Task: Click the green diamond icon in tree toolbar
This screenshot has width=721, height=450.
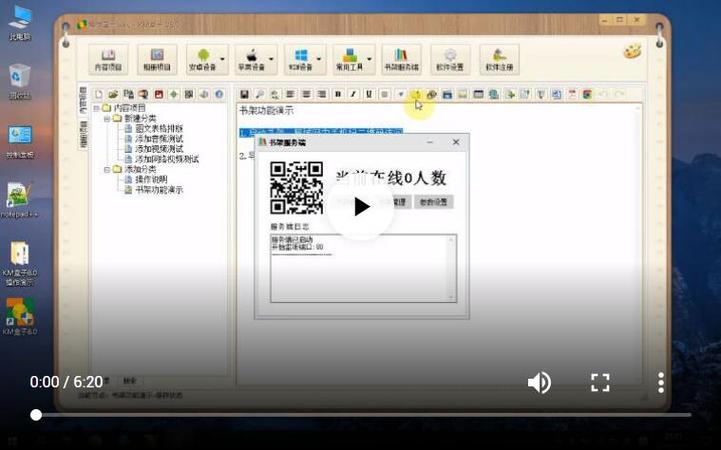Action: (x=174, y=94)
